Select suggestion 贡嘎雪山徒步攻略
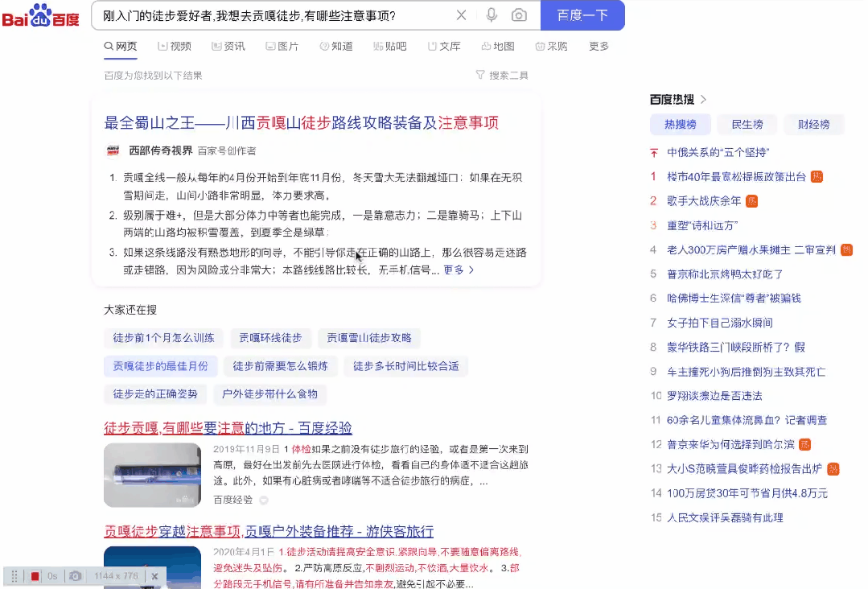Image resolution: width=868 pixels, height=589 pixels. 368,338
